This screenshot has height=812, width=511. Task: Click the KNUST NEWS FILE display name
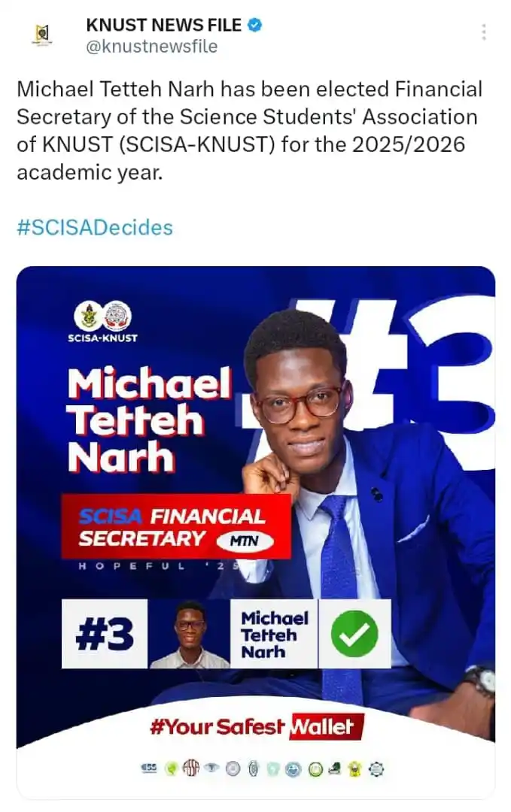click(x=164, y=25)
